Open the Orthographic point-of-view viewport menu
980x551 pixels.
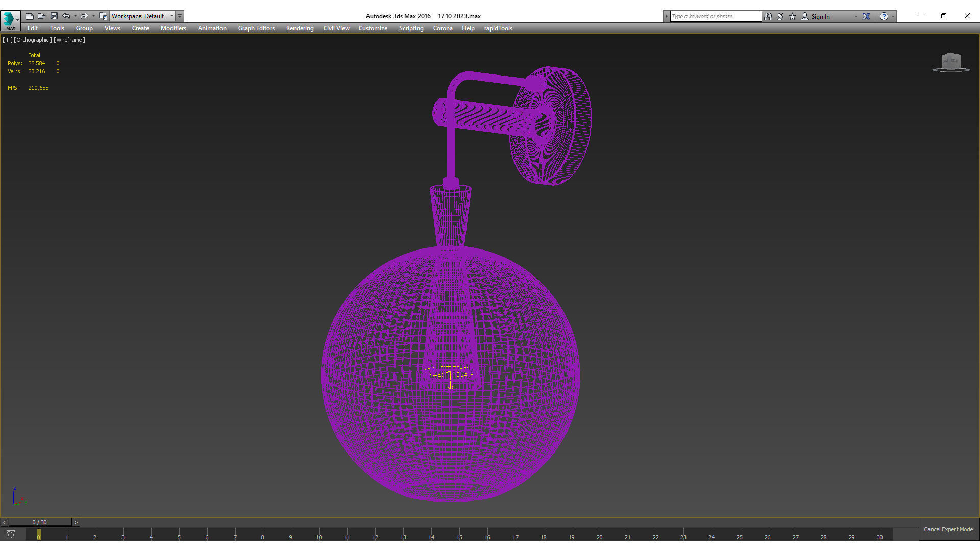click(x=33, y=40)
